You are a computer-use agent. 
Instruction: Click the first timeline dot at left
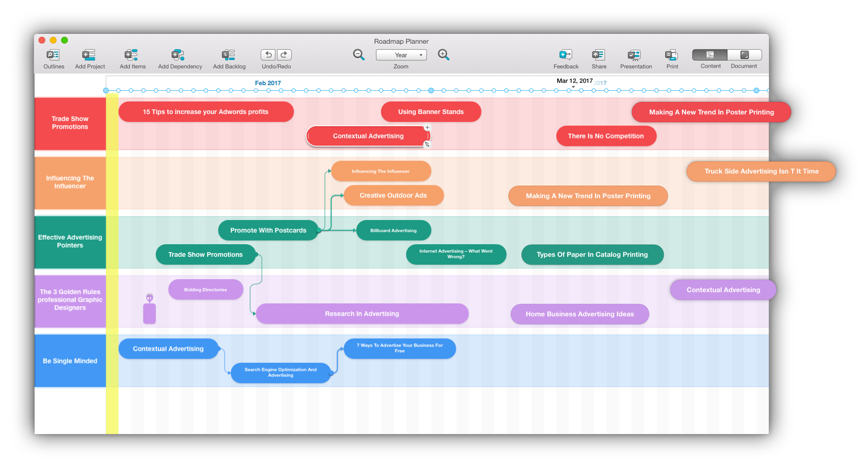[106, 90]
